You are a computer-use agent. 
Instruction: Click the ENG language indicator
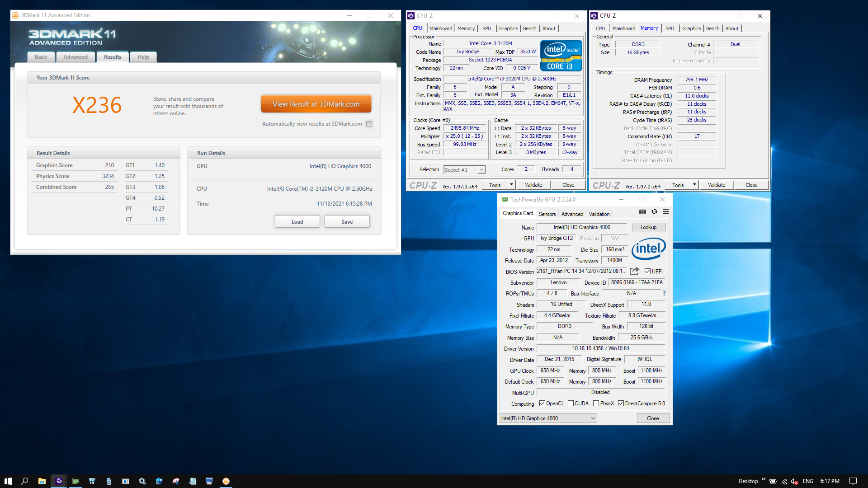tap(808, 481)
